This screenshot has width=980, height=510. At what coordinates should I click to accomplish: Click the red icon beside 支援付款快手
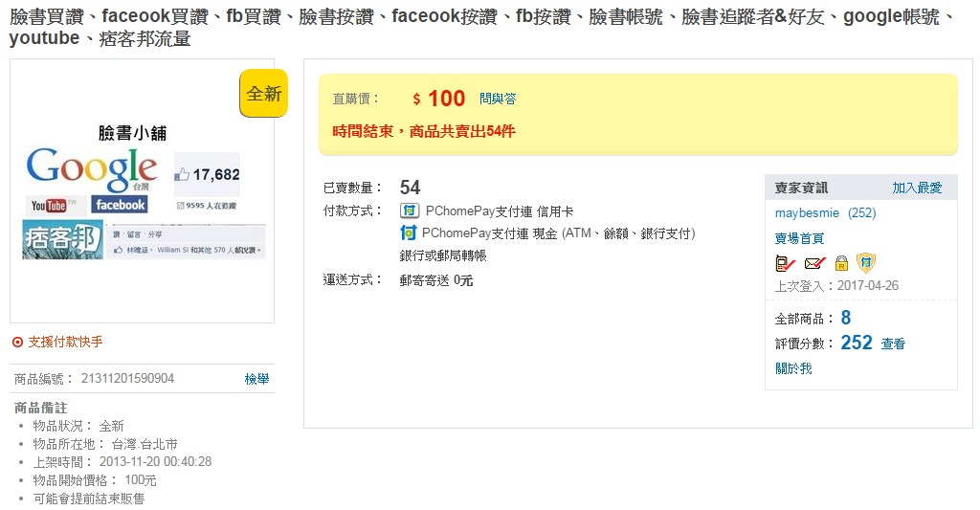click(x=17, y=342)
